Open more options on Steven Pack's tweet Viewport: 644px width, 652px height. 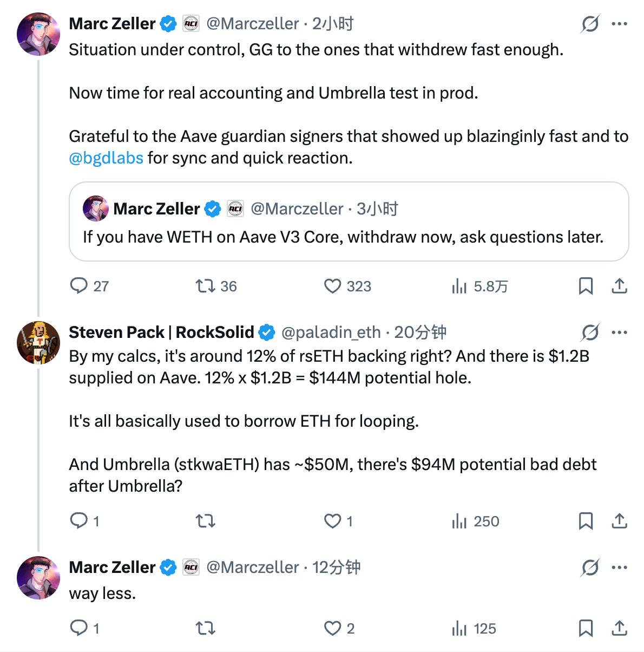point(620,332)
